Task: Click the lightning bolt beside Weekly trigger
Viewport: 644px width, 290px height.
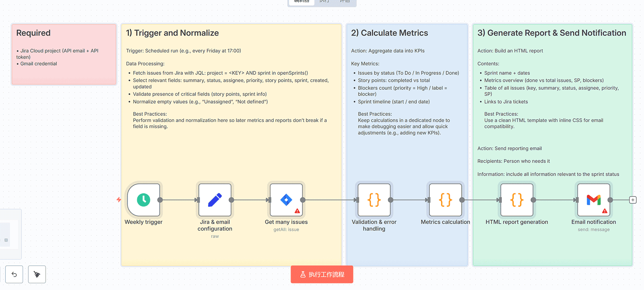Action: (118, 200)
